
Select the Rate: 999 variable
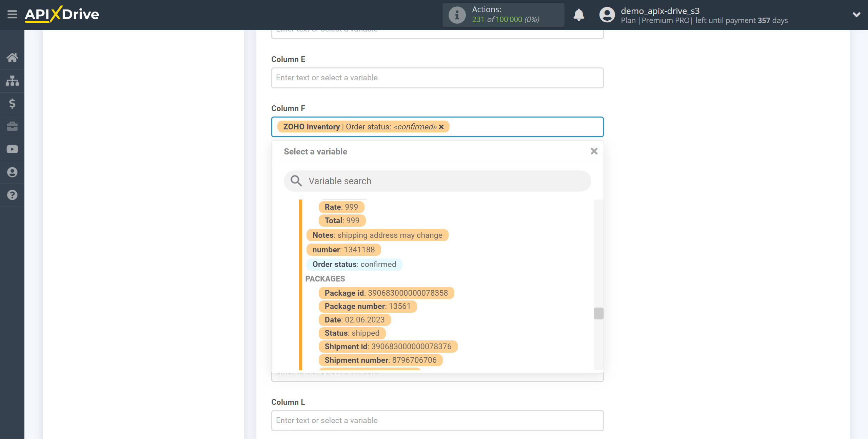point(341,207)
